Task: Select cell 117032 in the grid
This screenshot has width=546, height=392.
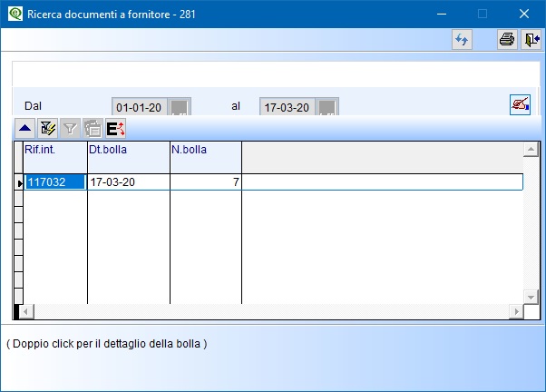Action: click(55, 181)
